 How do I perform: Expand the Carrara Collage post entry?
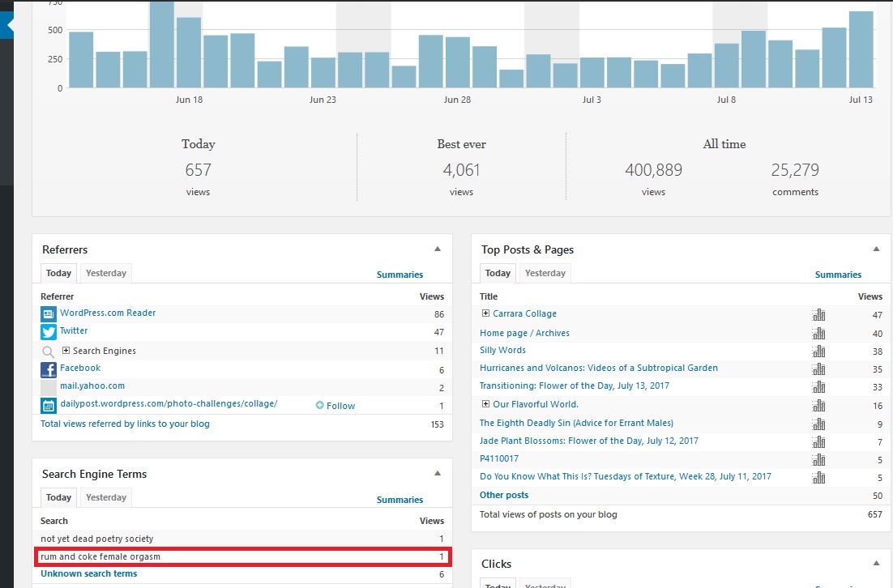point(485,313)
